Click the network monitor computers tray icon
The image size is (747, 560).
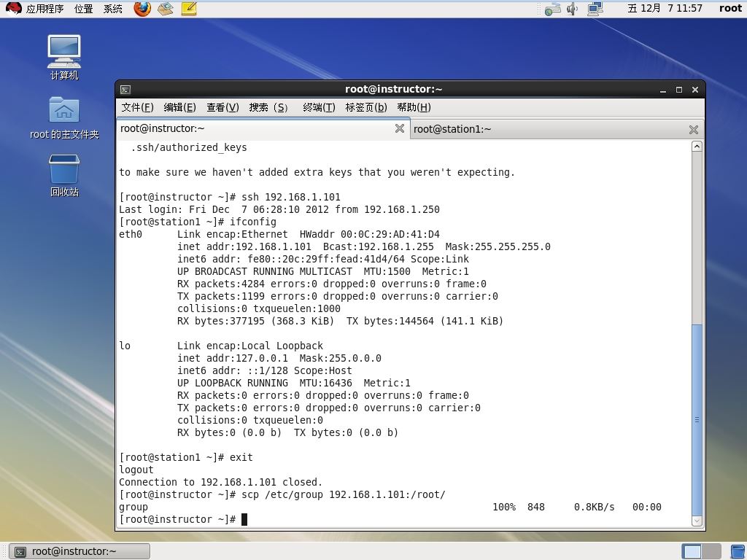595,9
